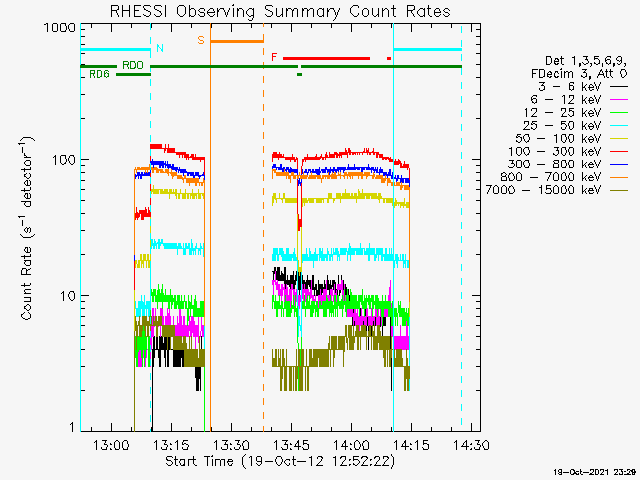Select the '12 - 25 keV' legend label
The image size is (640, 480).
[562, 113]
